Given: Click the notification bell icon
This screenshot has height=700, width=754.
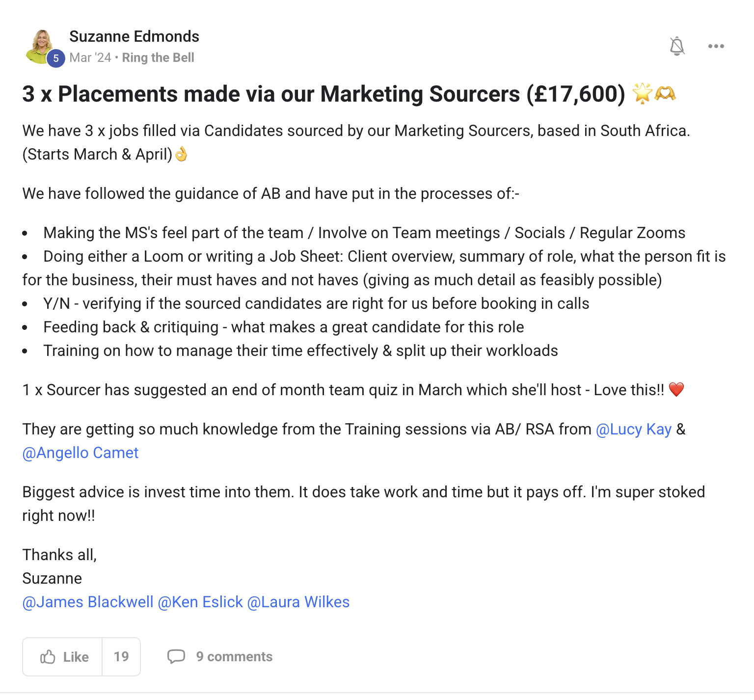Looking at the screenshot, I should point(677,46).
